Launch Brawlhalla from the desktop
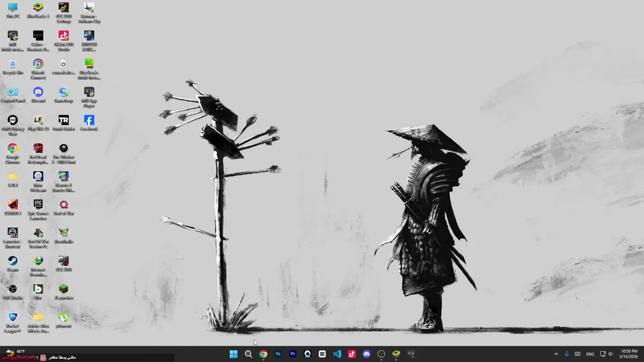 [x=63, y=236]
